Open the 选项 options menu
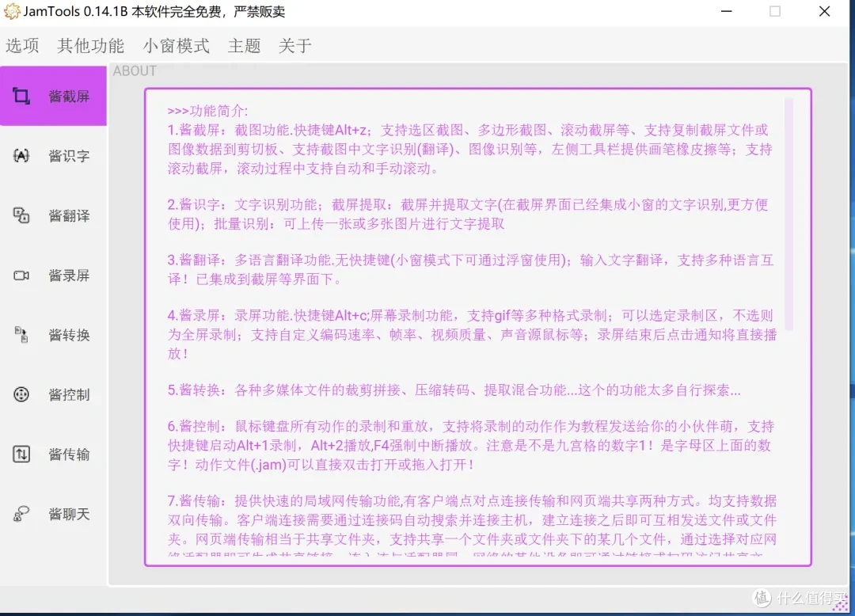 click(x=23, y=45)
